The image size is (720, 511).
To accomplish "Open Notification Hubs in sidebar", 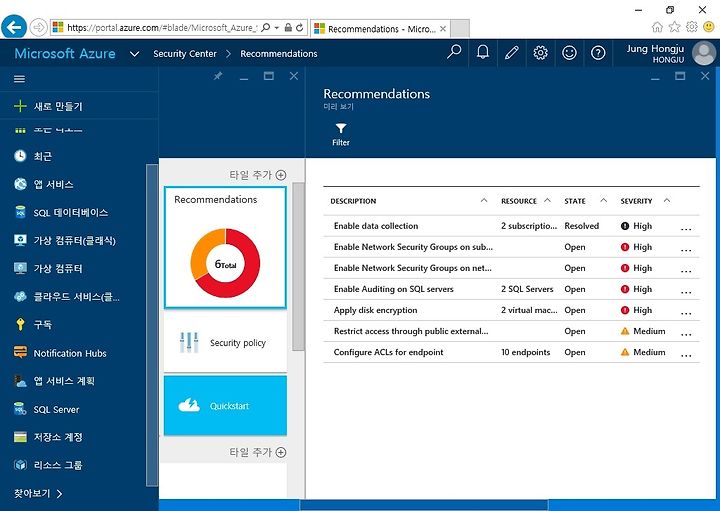I will [60, 353].
